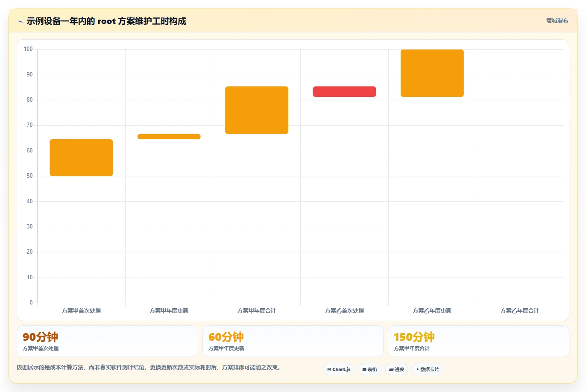Click the orange 方案甲年度合计 bar

point(257,110)
